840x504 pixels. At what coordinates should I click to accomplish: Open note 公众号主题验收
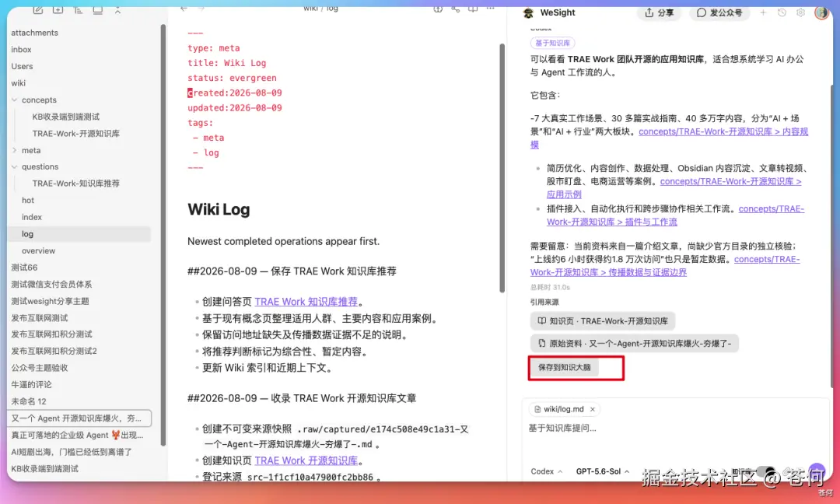pos(39,368)
